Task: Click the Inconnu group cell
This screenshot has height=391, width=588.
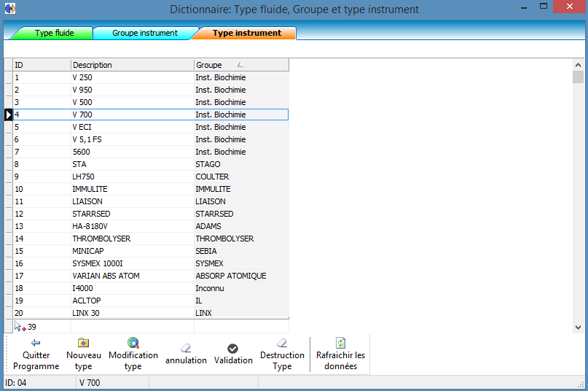Action: 241,288
